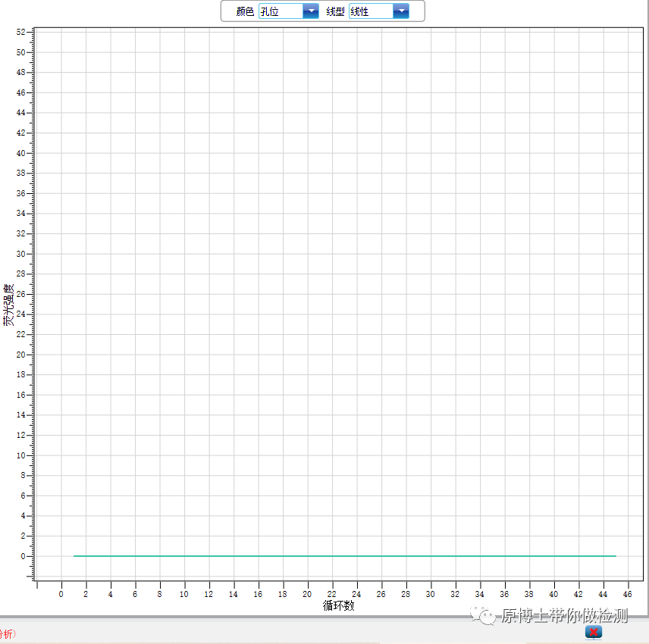Select the 线型 label
This screenshot has height=644, width=649.
tap(335, 11)
